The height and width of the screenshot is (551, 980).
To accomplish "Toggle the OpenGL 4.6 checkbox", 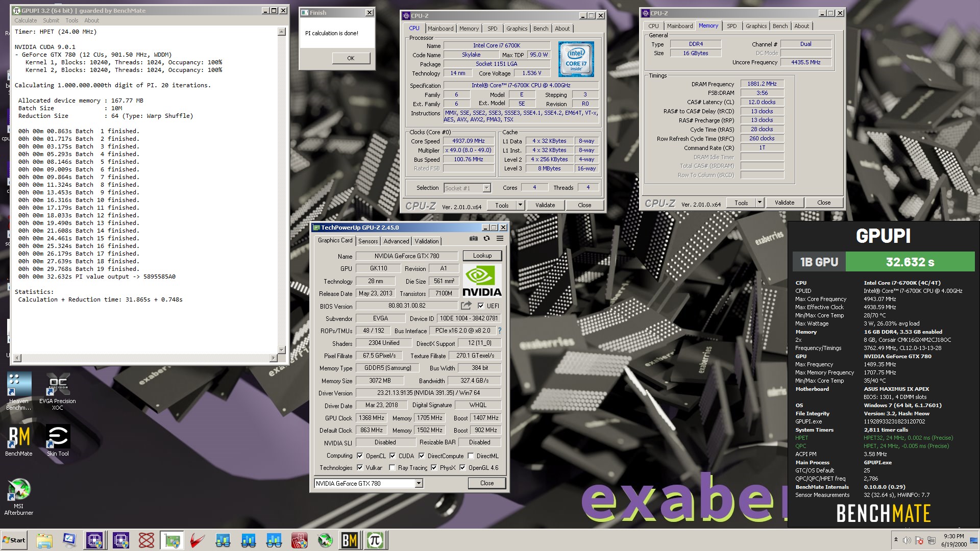I will tap(462, 468).
